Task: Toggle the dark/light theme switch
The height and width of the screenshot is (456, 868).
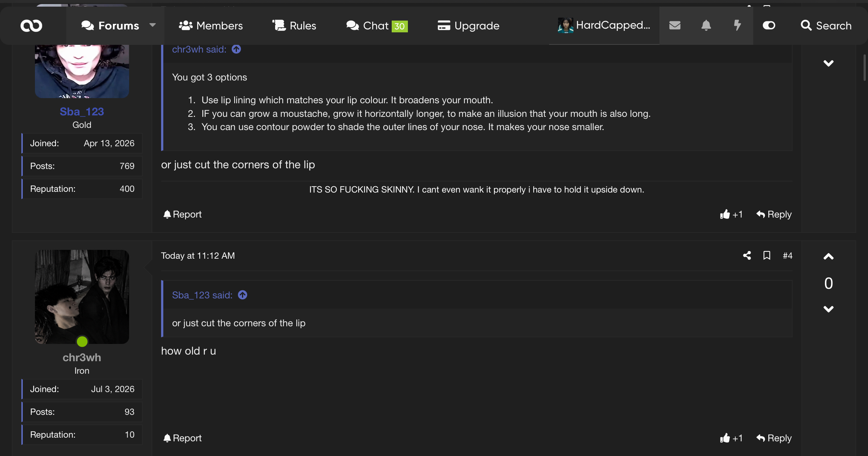Action: coord(769,25)
